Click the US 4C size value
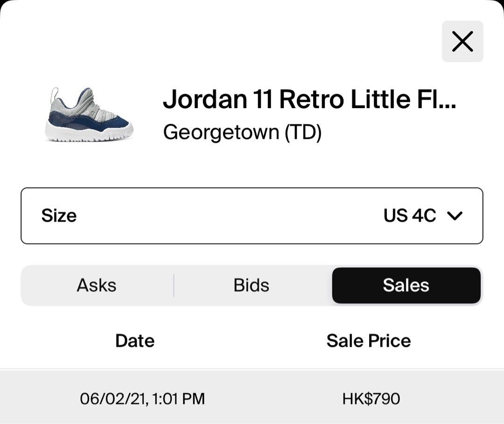Screen dimensions: 504x424 click(410, 215)
